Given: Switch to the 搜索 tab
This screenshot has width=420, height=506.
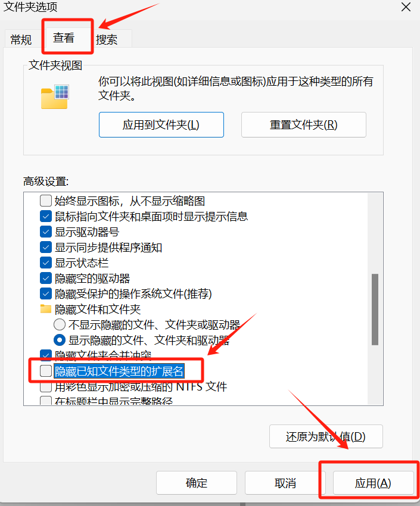Looking at the screenshot, I should point(107,40).
